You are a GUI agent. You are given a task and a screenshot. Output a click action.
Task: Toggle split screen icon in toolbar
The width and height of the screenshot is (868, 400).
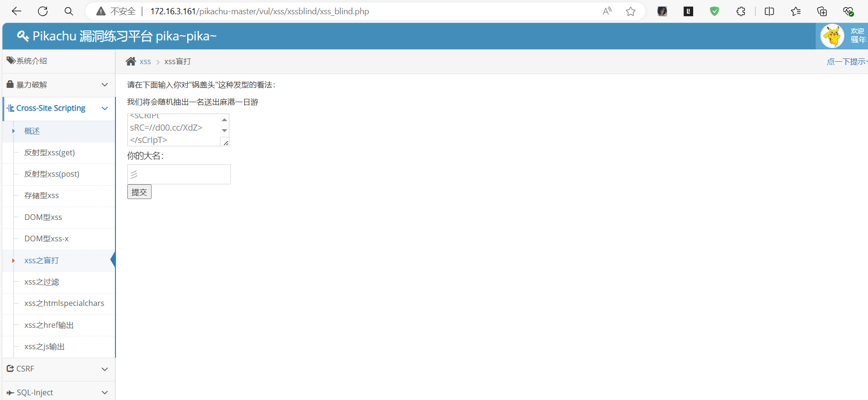770,11
